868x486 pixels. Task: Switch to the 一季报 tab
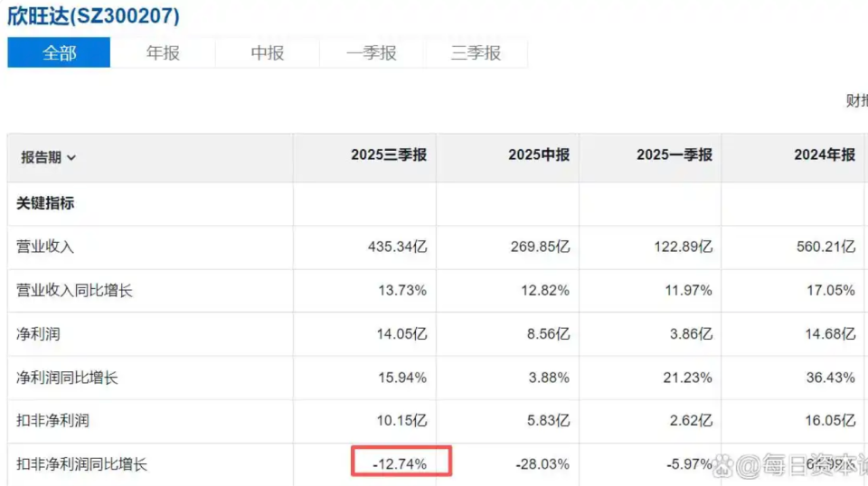(371, 52)
